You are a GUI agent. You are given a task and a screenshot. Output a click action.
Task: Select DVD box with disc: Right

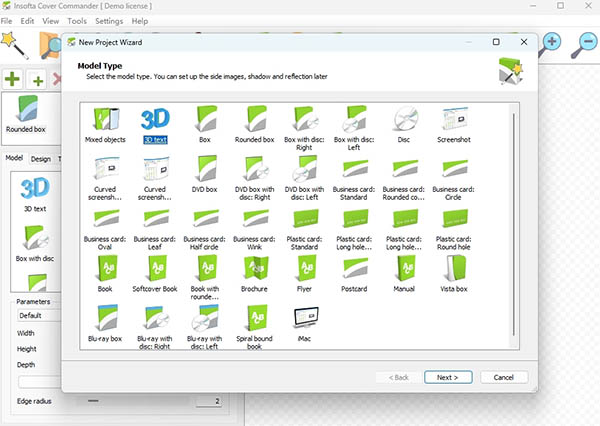tap(254, 178)
